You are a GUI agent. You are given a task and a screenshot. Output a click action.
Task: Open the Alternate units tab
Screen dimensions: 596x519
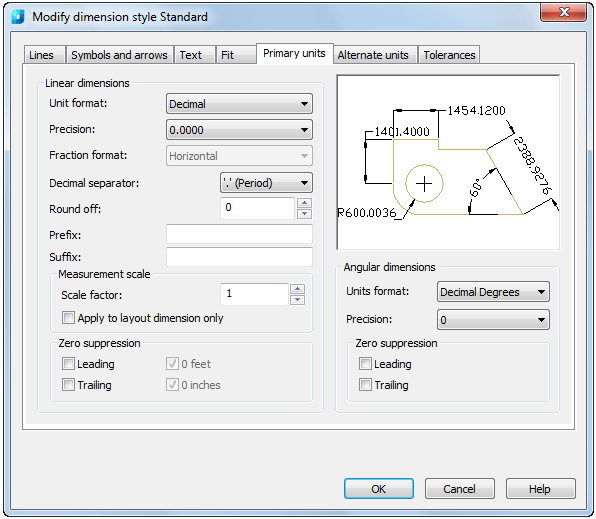(375, 55)
